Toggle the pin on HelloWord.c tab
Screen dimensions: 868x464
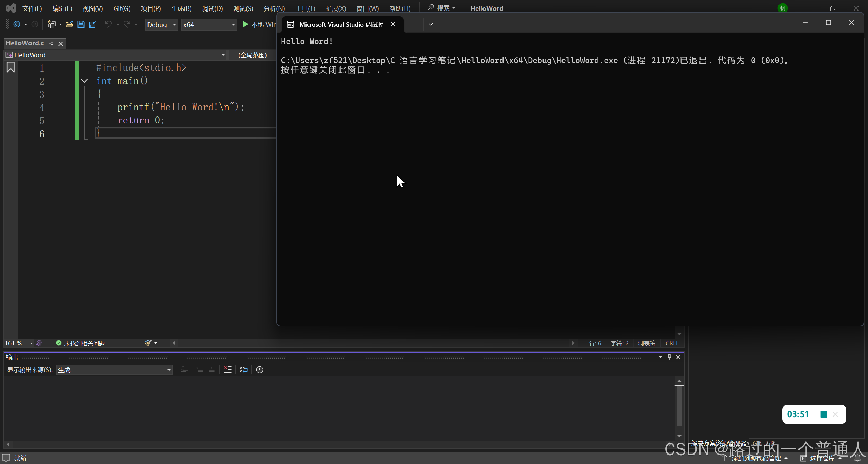(52, 43)
